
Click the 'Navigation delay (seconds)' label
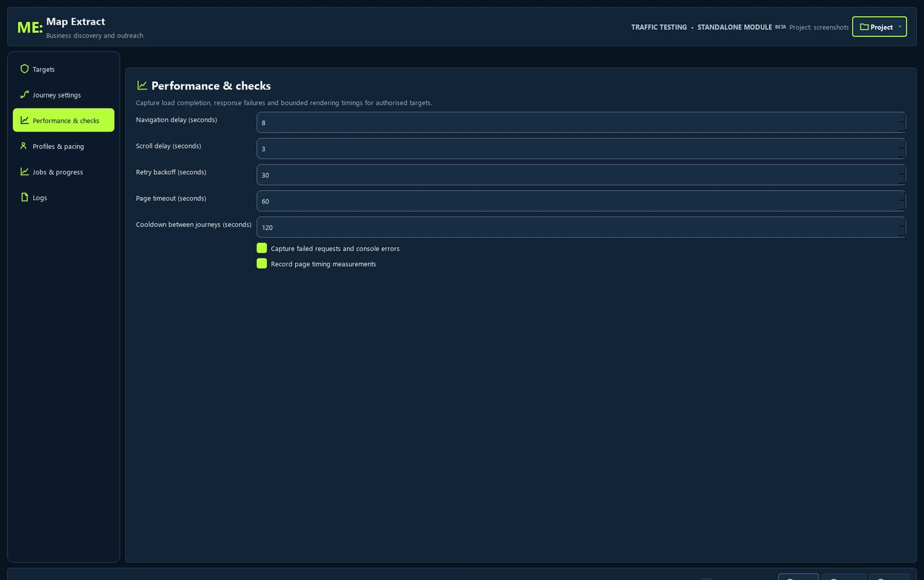click(x=177, y=120)
